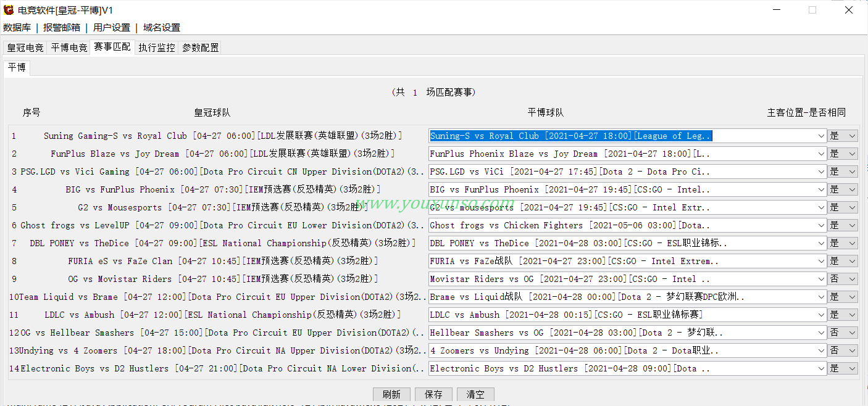868x406 pixels.
Task: Open the DBL PONEY vs TheDice 平博 dropdown
Action: (x=820, y=243)
